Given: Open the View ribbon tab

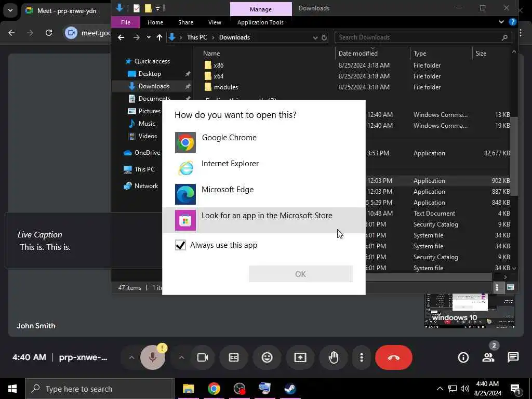Looking at the screenshot, I should click(x=215, y=22).
